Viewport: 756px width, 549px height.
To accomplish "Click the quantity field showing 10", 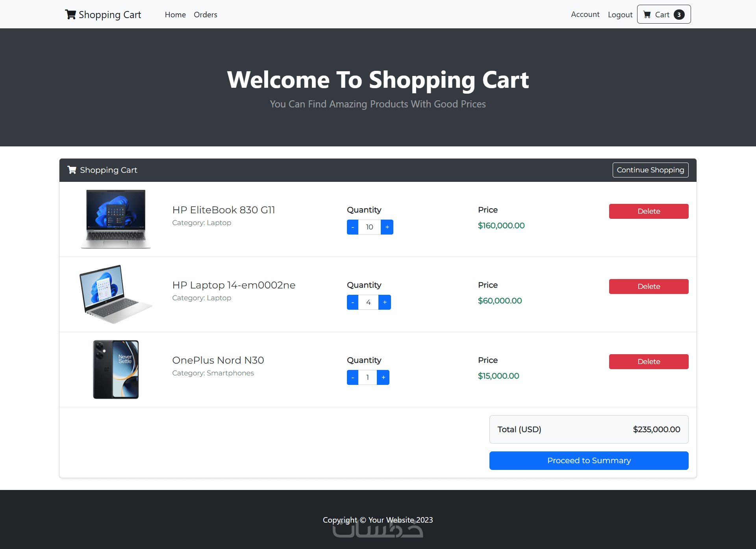I will 369,227.
